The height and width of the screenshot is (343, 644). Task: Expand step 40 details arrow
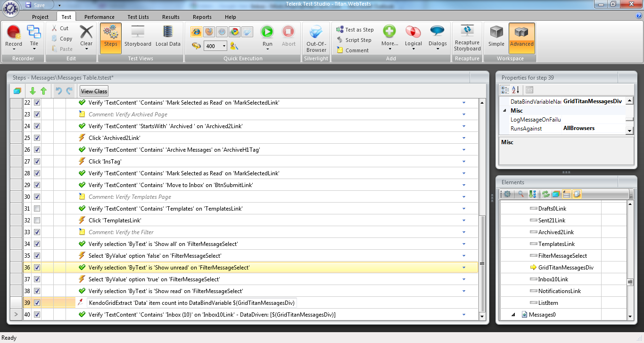[x=463, y=315]
